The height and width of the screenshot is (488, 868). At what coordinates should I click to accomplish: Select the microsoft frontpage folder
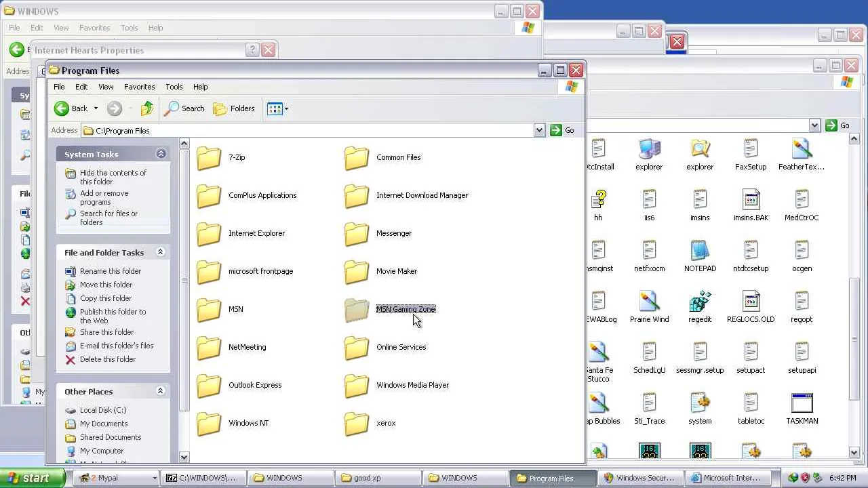(245, 271)
